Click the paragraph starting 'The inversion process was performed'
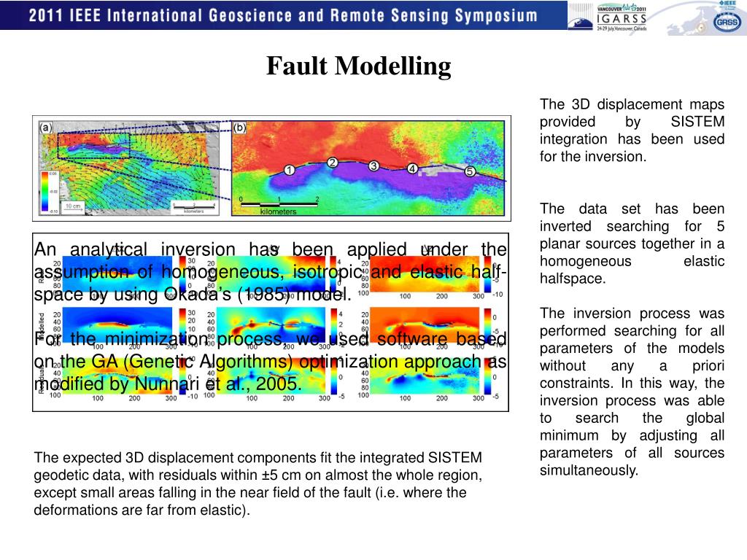 tap(632, 392)
